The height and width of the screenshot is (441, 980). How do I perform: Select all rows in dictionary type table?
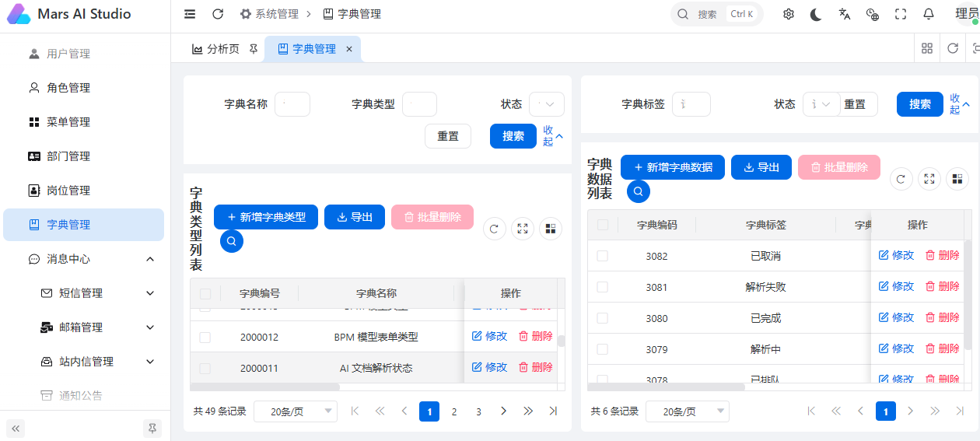coord(205,293)
